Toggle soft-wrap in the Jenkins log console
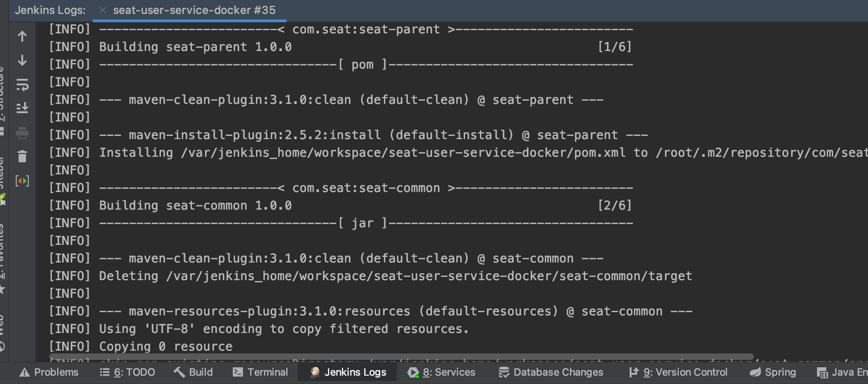 pyautogui.click(x=22, y=84)
